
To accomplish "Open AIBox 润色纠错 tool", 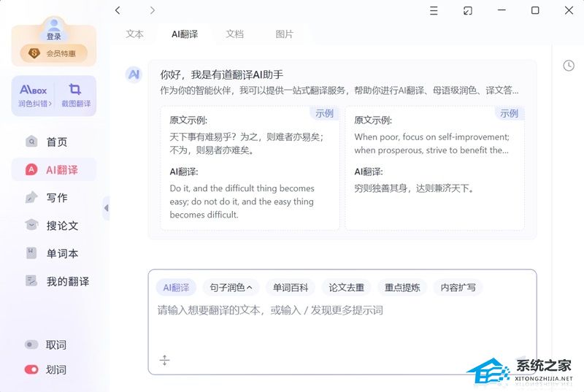I will click(34, 96).
